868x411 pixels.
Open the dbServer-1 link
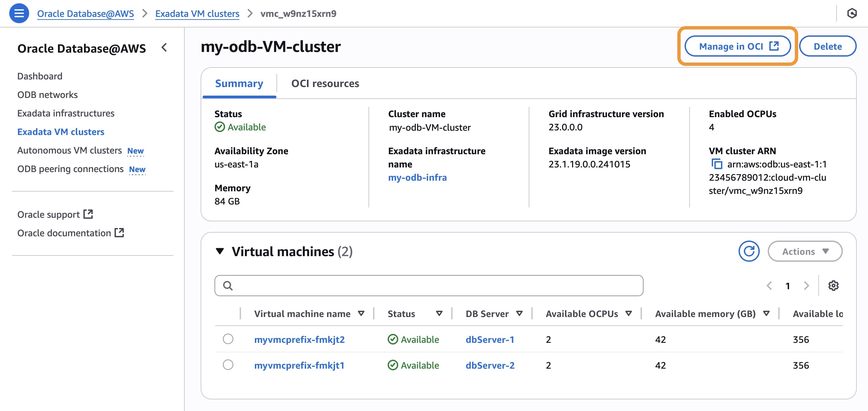pyautogui.click(x=490, y=339)
